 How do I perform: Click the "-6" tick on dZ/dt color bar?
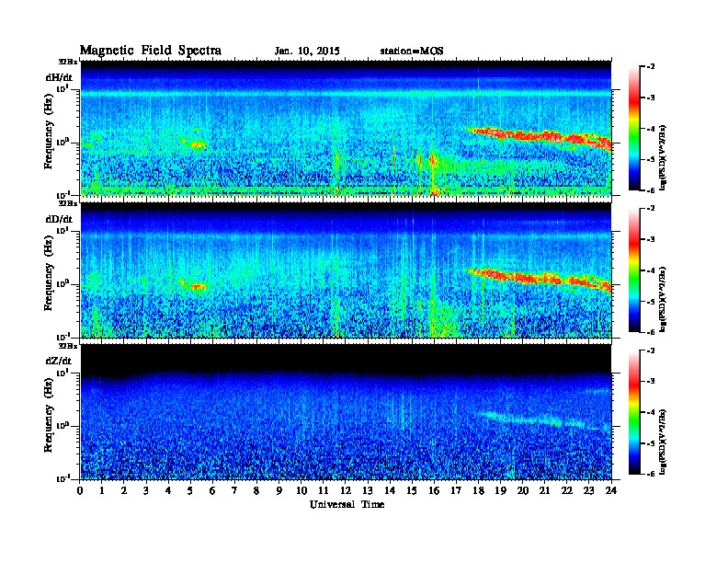pos(651,474)
